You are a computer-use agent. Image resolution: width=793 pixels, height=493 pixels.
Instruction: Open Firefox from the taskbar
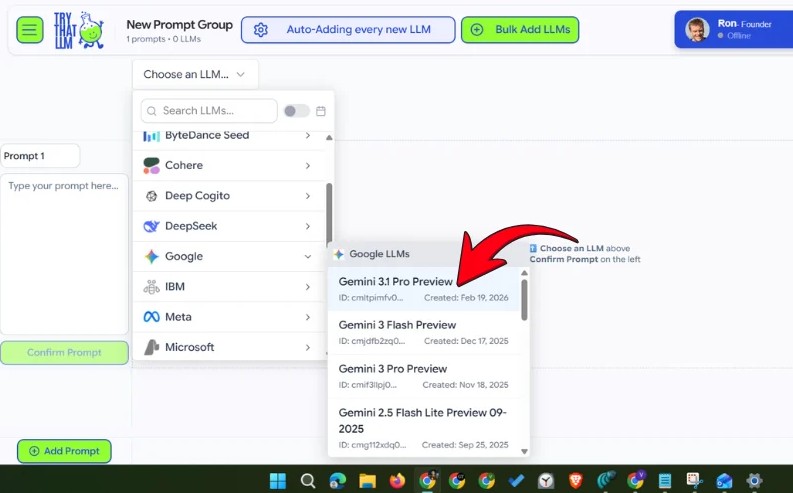coord(397,481)
